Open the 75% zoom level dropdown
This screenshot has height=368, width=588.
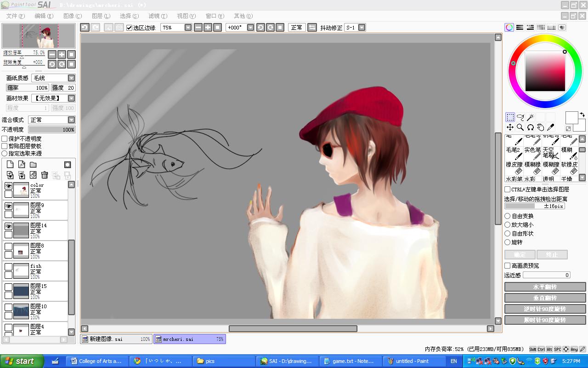click(x=188, y=28)
